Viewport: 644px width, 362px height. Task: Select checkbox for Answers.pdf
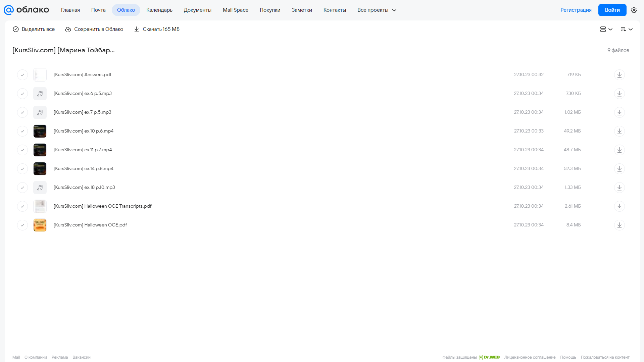click(x=22, y=75)
